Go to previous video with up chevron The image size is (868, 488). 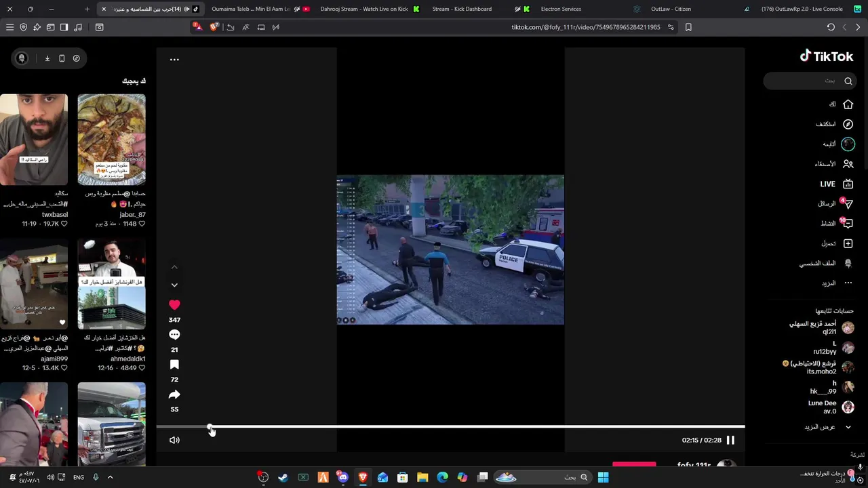[174, 267]
